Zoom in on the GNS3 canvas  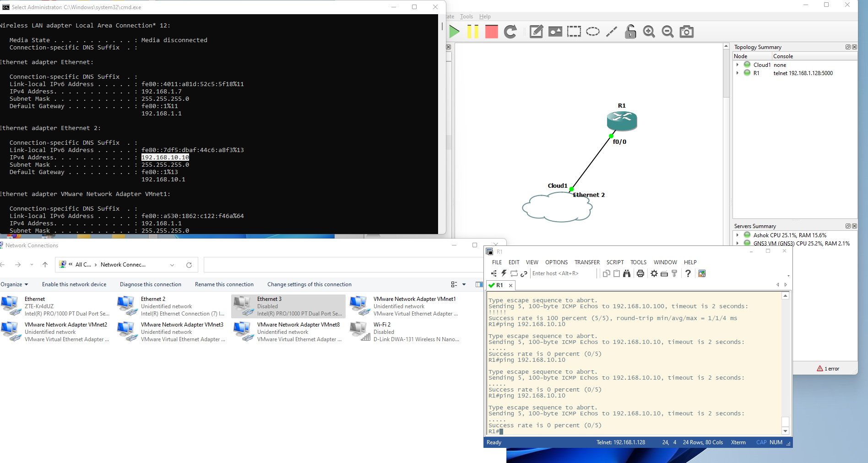pos(649,32)
